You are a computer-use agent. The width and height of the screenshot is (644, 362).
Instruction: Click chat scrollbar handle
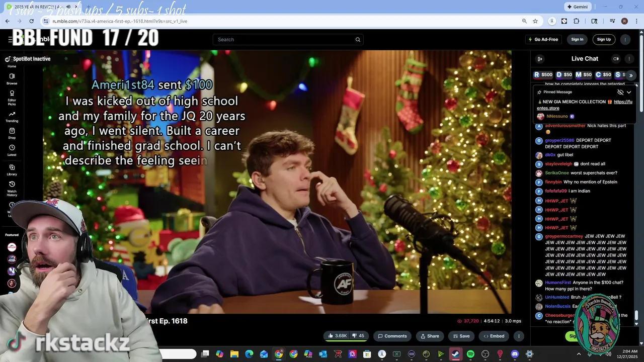pyautogui.click(x=636, y=315)
